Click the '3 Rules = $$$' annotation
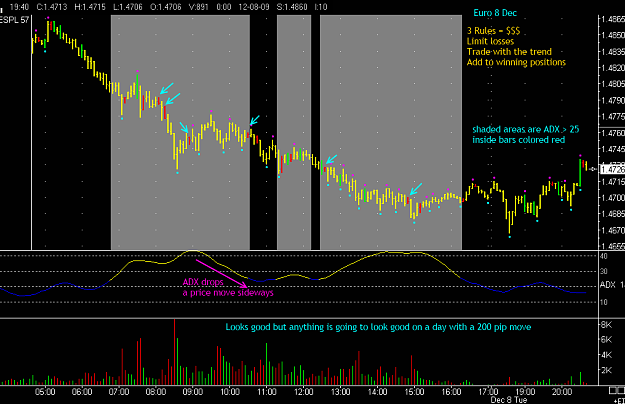This screenshot has width=625, height=404. tap(493, 31)
